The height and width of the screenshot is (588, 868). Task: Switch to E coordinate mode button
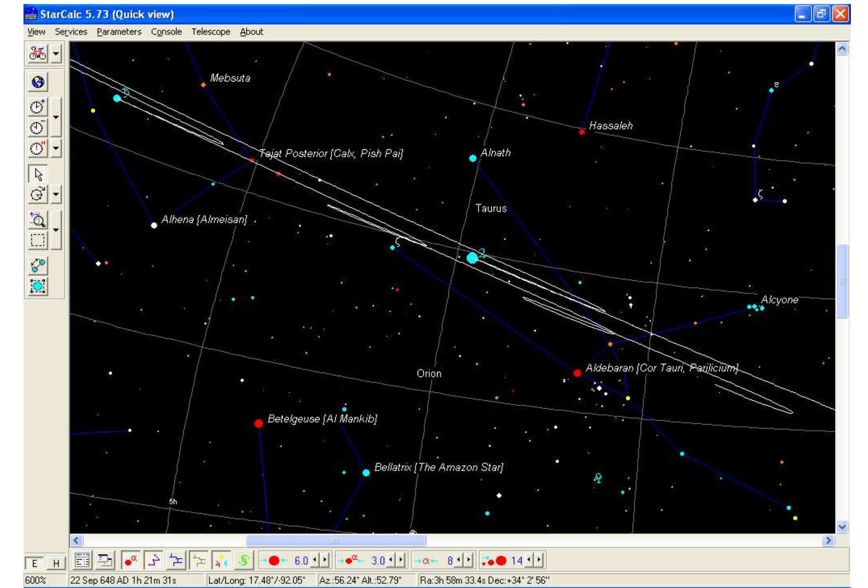(x=34, y=563)
